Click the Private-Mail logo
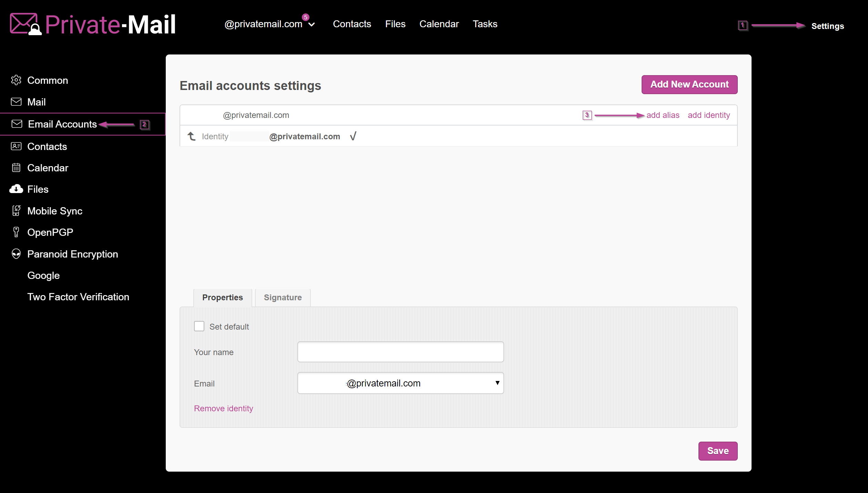Screen dimensions: 868x493 click(93, 24)
